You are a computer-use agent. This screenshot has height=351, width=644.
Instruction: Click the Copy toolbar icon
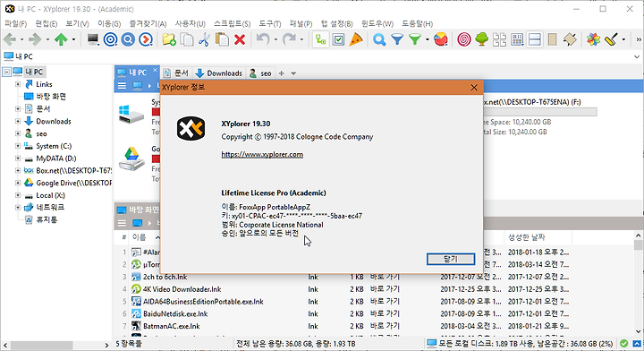(x=187, y=39)
